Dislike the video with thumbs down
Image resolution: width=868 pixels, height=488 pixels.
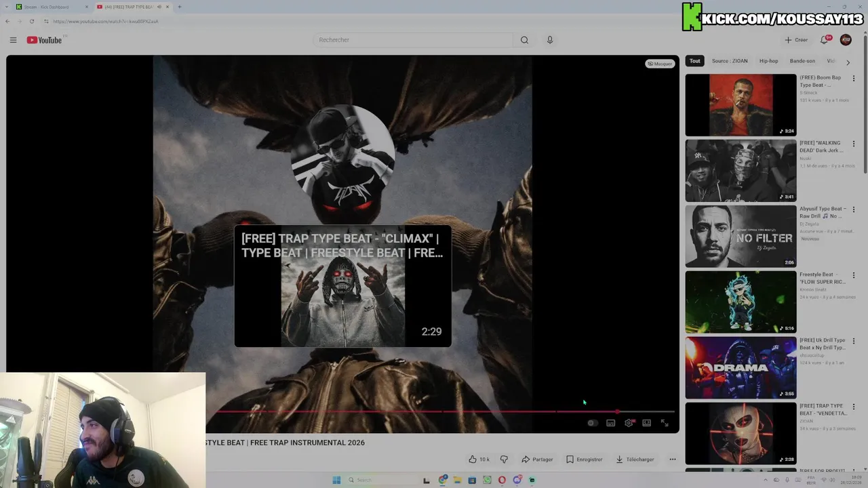(x=504, y=460)
